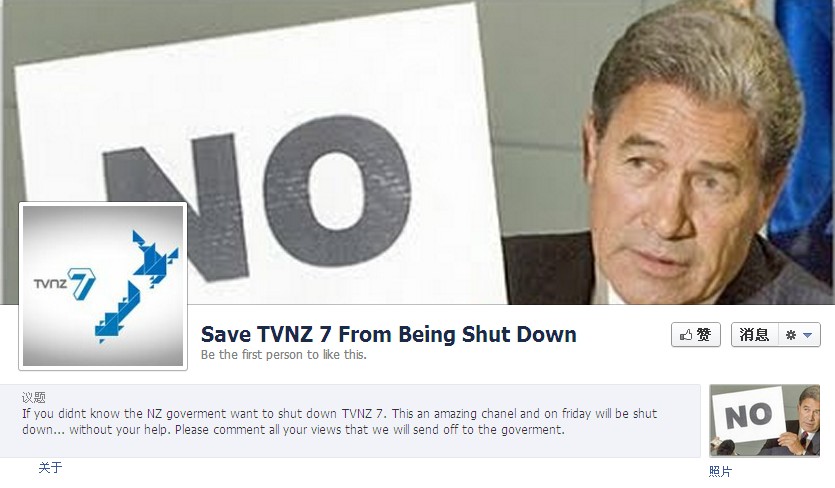Viewport: 835px width, 488px height.
Task: Open the 关于 (About) link
Action: (51, 468)
